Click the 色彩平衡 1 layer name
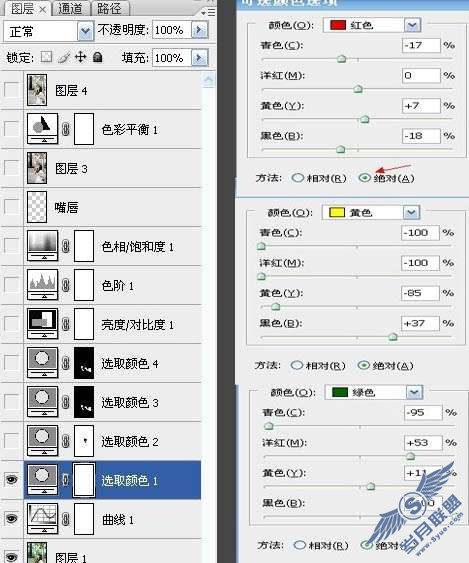This screenshot has height=563, width=469. coord(129,130)
